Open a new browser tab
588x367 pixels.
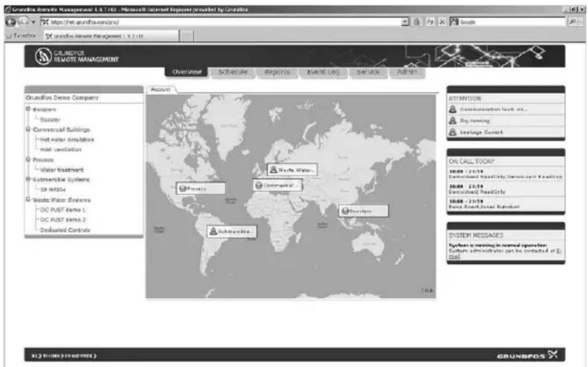point(187,36)
